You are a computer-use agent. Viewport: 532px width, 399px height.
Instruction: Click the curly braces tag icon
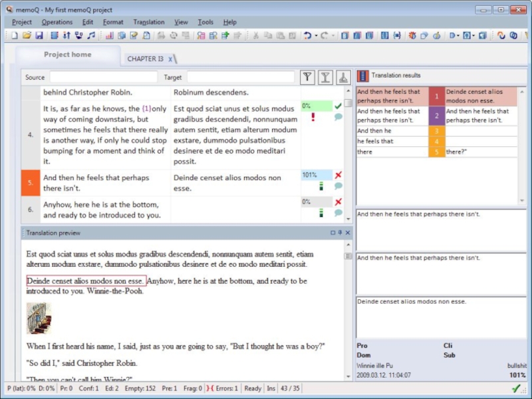click(397, 35)
